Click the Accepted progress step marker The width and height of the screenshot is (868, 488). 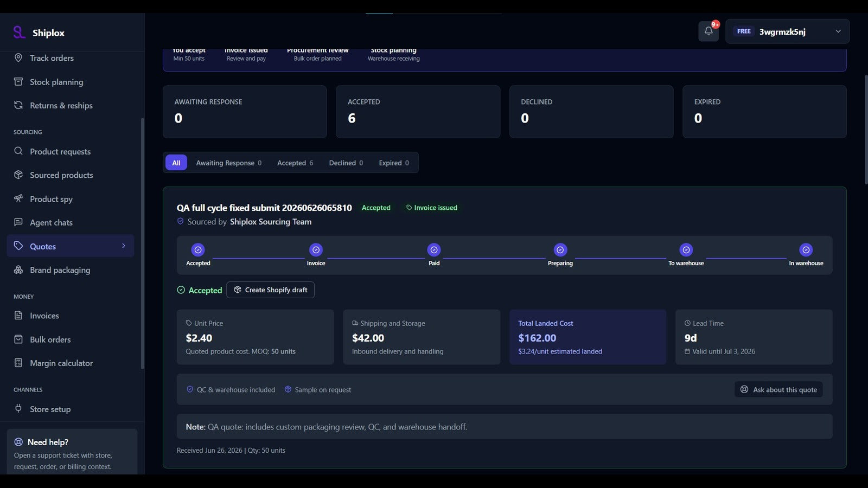(x=198, y=250)
